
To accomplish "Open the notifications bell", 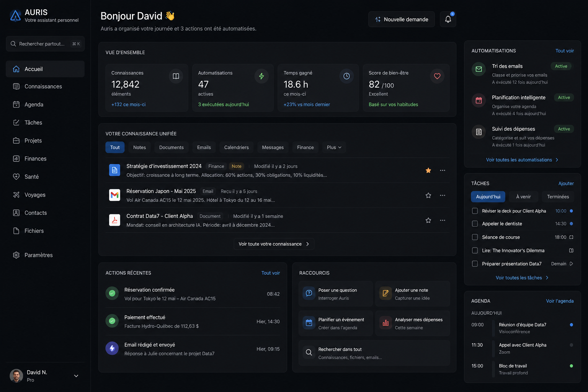I will [448, 19].
